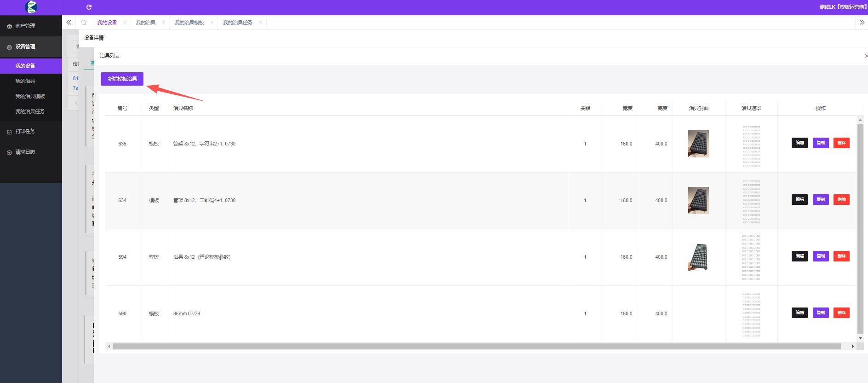Image resolution: width=868 pixels, height=383 pixels.
Task: Switch to 我的治具任务 tab
Action: point(237,22)
